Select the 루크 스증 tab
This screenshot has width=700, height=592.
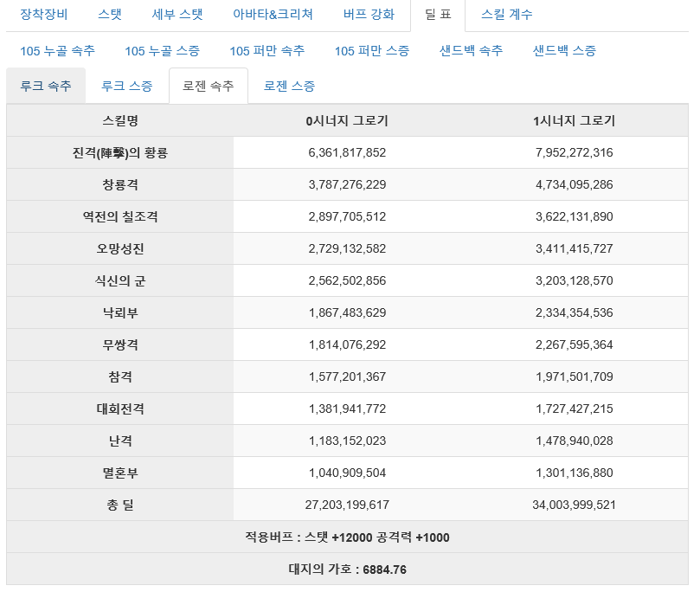point(127,86)
